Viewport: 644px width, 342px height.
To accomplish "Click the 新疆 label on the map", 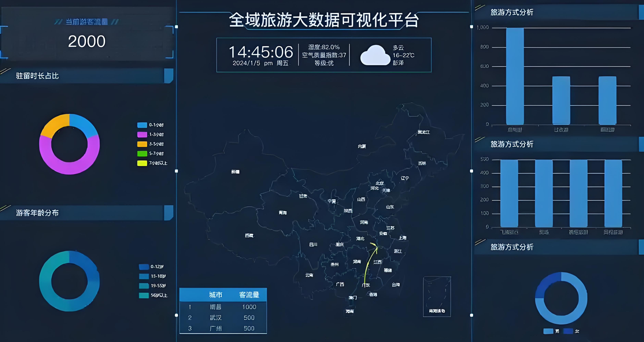I will [235, 172].
